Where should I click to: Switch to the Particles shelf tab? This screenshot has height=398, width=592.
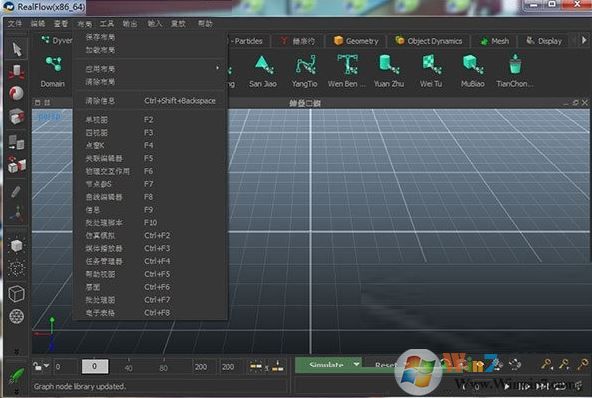247,41
